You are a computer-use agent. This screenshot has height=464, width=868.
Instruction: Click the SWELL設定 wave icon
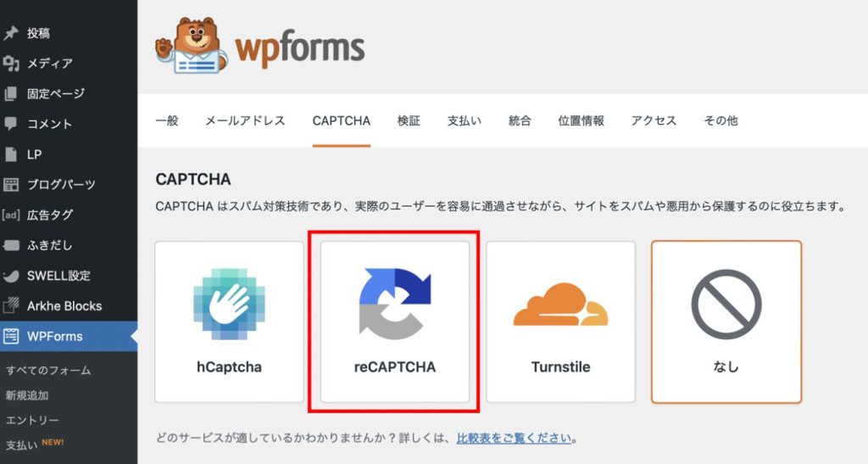click(11, 276)
